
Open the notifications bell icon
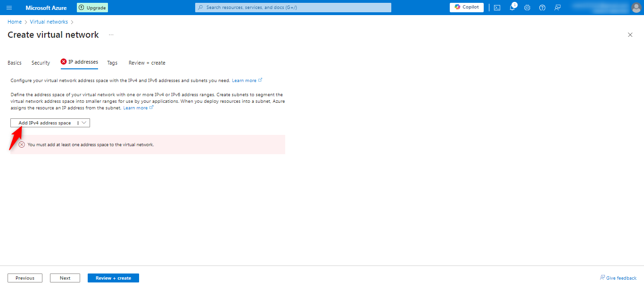tap(512, 8)
